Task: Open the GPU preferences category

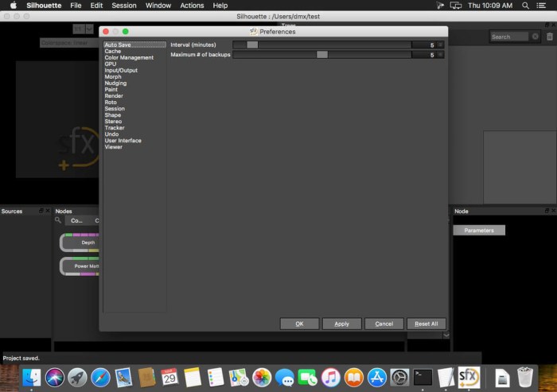Action: pyautogui.click(x=110, y=64)
